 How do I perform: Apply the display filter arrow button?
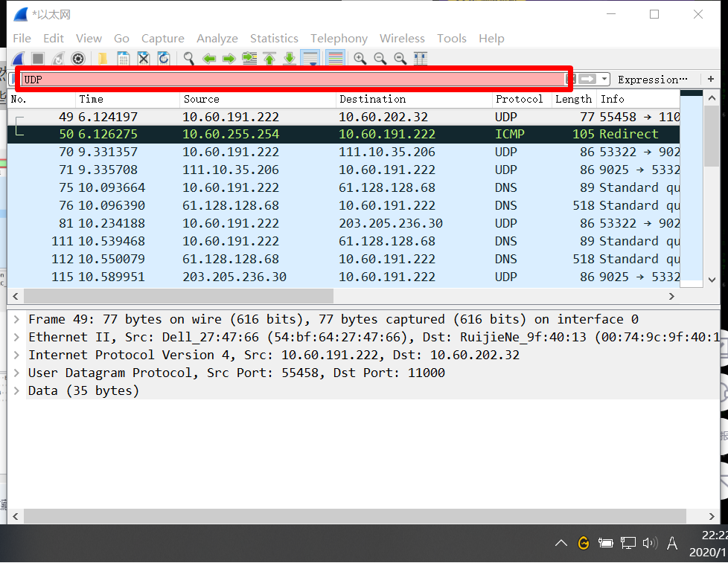point(587,80)
